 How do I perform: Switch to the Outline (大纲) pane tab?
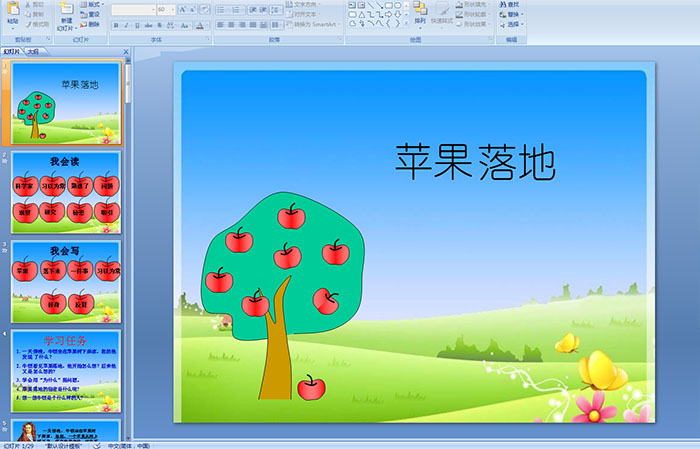click(x=33, y=52)
